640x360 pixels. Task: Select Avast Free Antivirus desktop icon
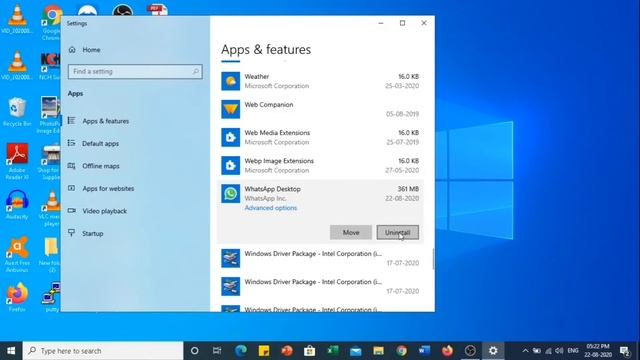[x=17, y=254]
